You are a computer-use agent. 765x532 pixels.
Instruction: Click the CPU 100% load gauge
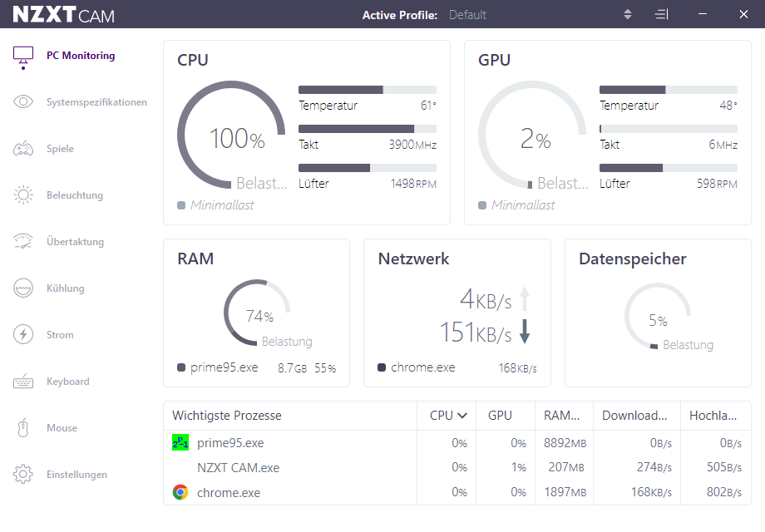231,135
